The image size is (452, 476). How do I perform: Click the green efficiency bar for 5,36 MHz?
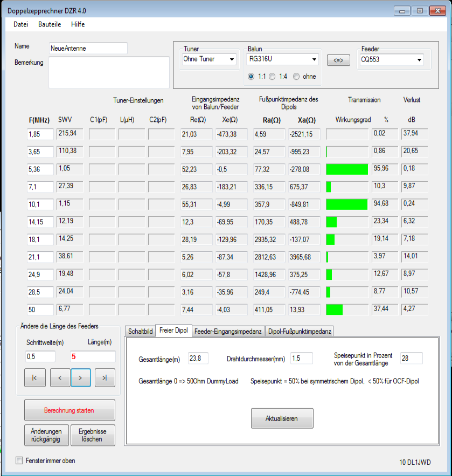pyautogui.click(x=347, y=169)
